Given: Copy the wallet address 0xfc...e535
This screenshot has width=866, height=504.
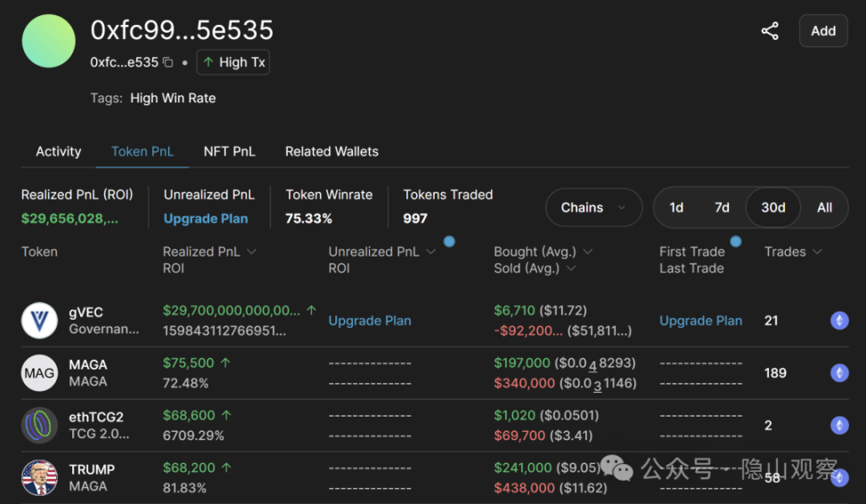Looking at the screenshot, I should [x=168, y=62].
